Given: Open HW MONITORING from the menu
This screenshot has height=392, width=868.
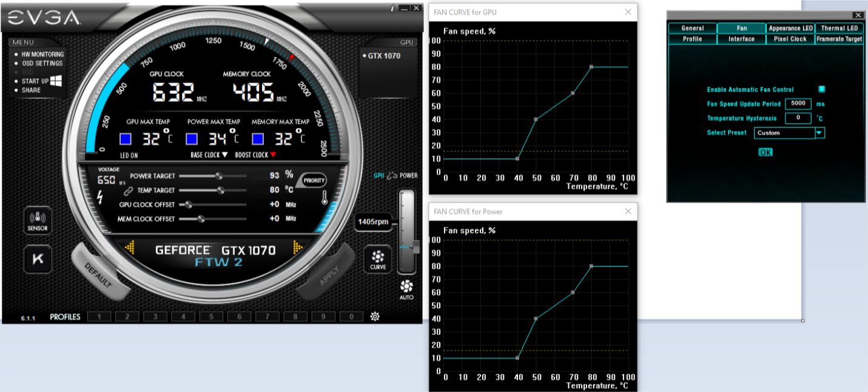Looking at the screenshot, I should [42, 55].
